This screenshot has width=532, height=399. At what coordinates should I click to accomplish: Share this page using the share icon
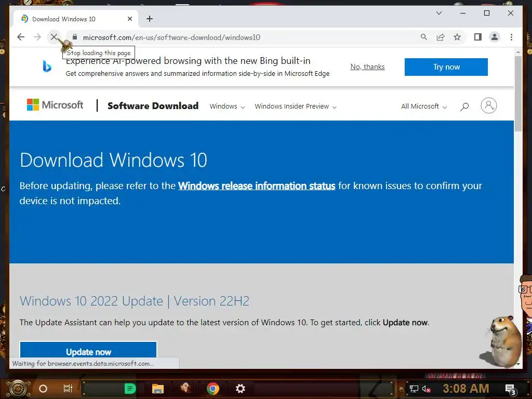click(441, 37)
